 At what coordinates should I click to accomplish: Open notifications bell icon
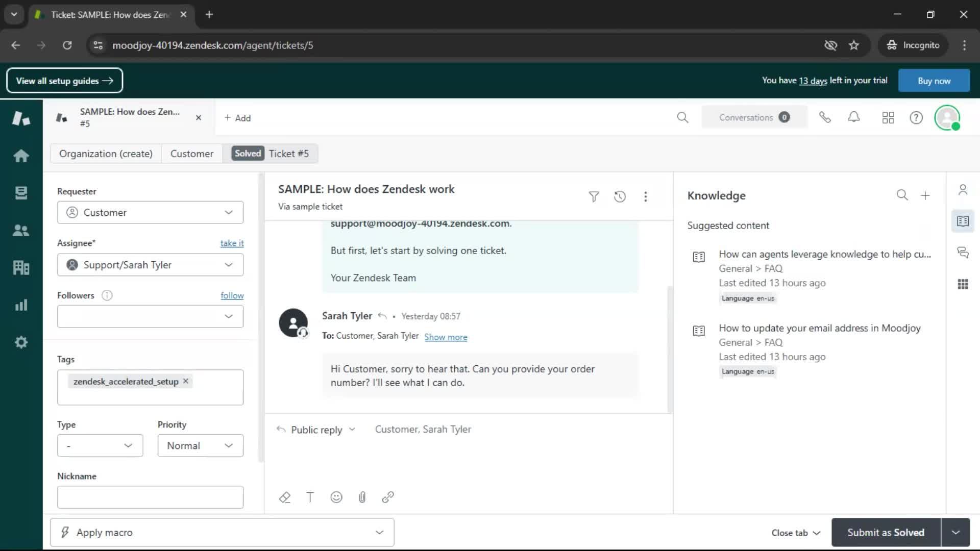pos(854,118)
